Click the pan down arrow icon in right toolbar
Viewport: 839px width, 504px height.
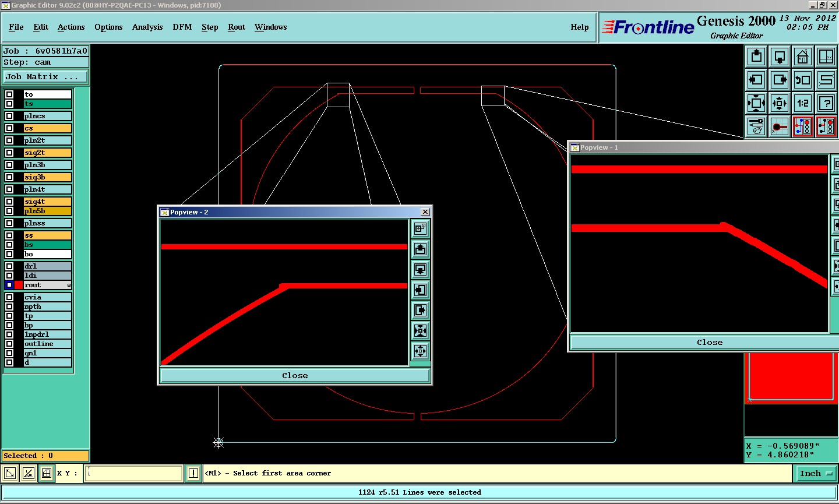[x=780, y=57]
